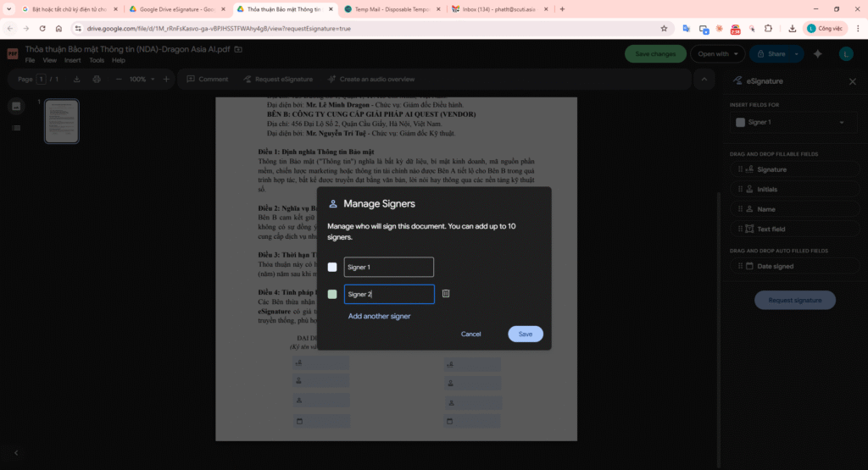Click the Signer 2 name input field
Viewport: 868px width, 470px height.
click(388, 294)
